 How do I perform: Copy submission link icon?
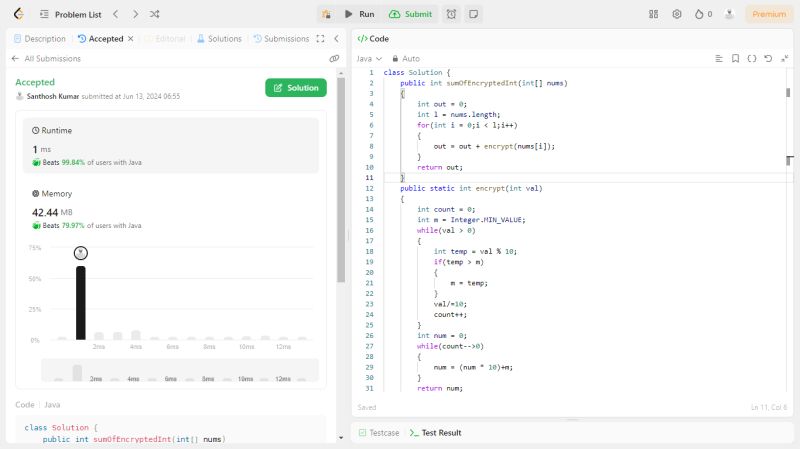[334, 59]
